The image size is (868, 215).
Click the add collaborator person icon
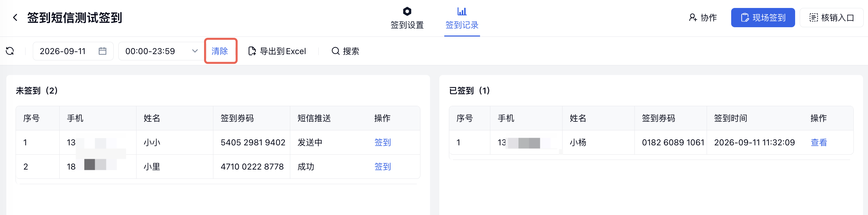point(692,18)
